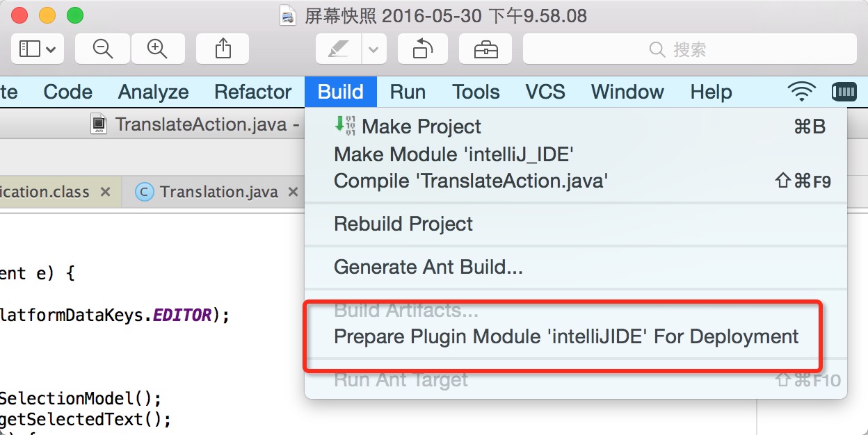Open the Refactor menu
This screenshot has width=868, height=435.
point(252,92)
